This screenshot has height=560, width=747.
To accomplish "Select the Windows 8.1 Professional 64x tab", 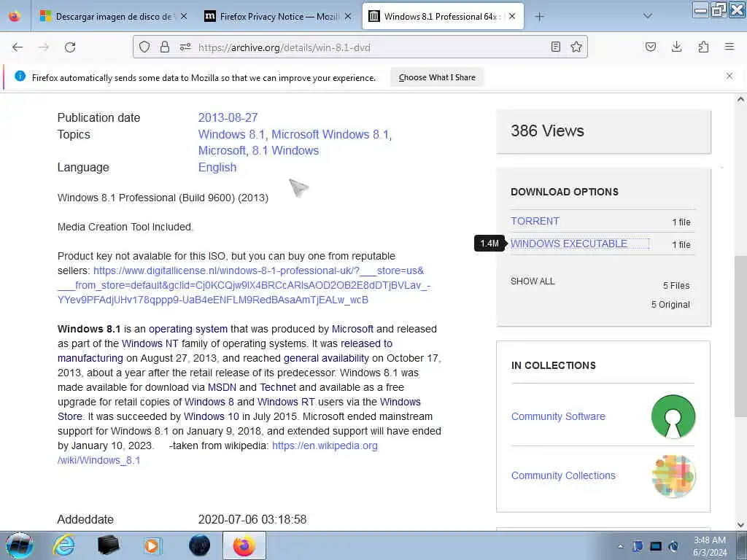I will [442, 17].
